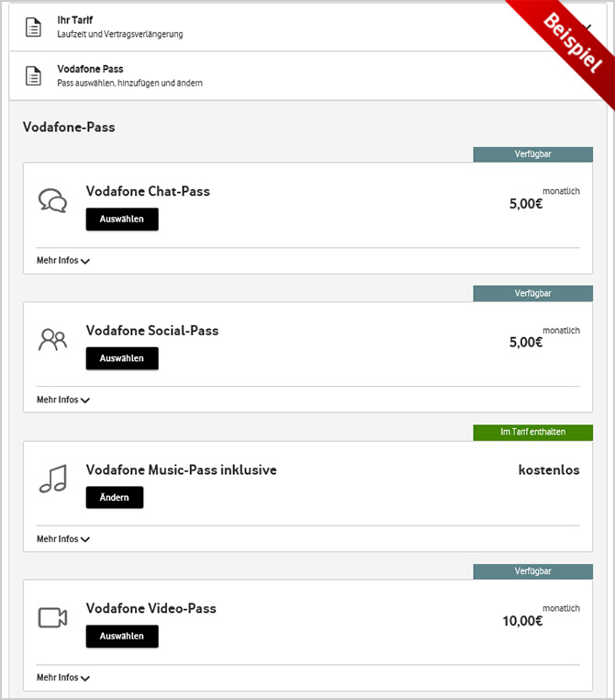The image size is (615, 700).
Task: Click the Ihr Tarif document icon
Action: [x=33, y=27]
